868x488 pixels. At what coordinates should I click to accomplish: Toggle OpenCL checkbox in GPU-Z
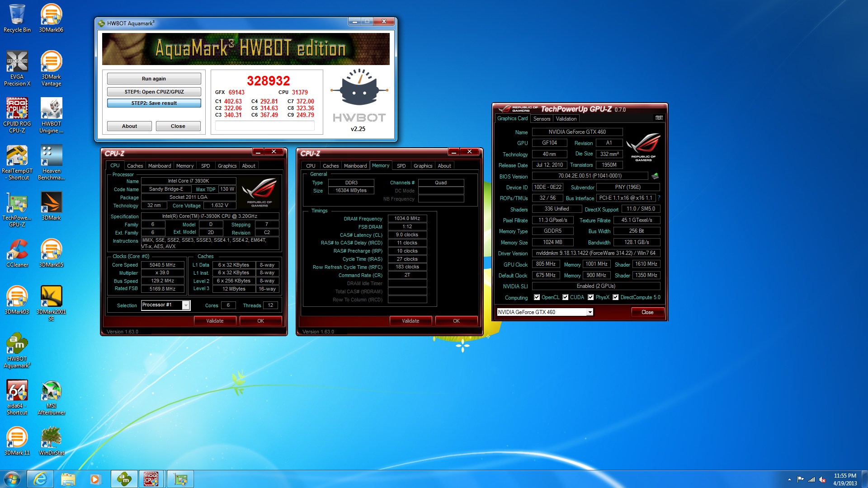pos(537,297)
